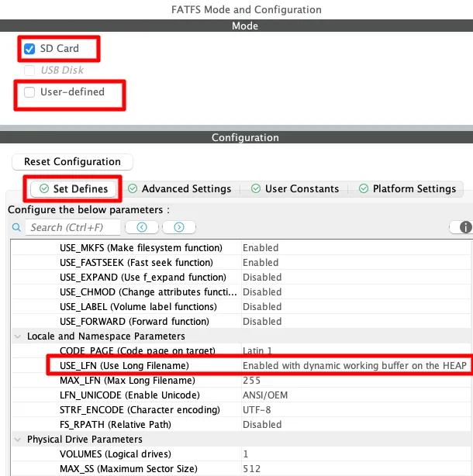Collapse Physical Drive Parameters group
The width and height of the screenshot is (473, 476).
[x=18, y=440]
